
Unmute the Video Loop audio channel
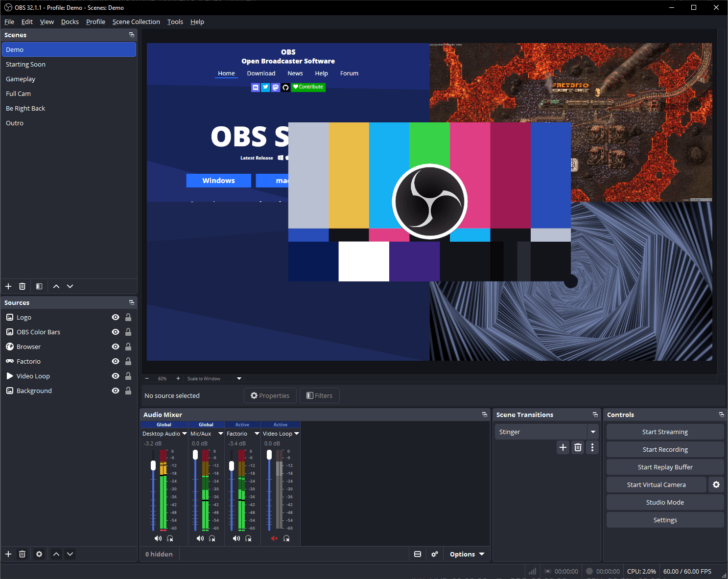click(x=274, y=538)
